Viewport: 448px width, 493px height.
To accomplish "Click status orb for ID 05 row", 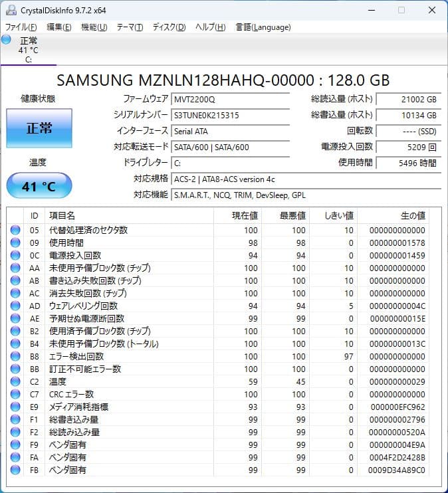I will pyautogui.click(x=15, y=230).
